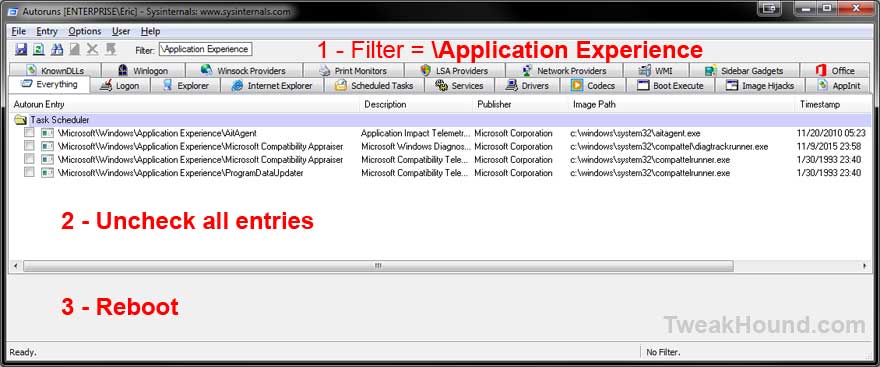Select the \Microsoft\Windows\Application Experience\AitAgent entry name
Viewport: 880px width, 367px height.
157,133
